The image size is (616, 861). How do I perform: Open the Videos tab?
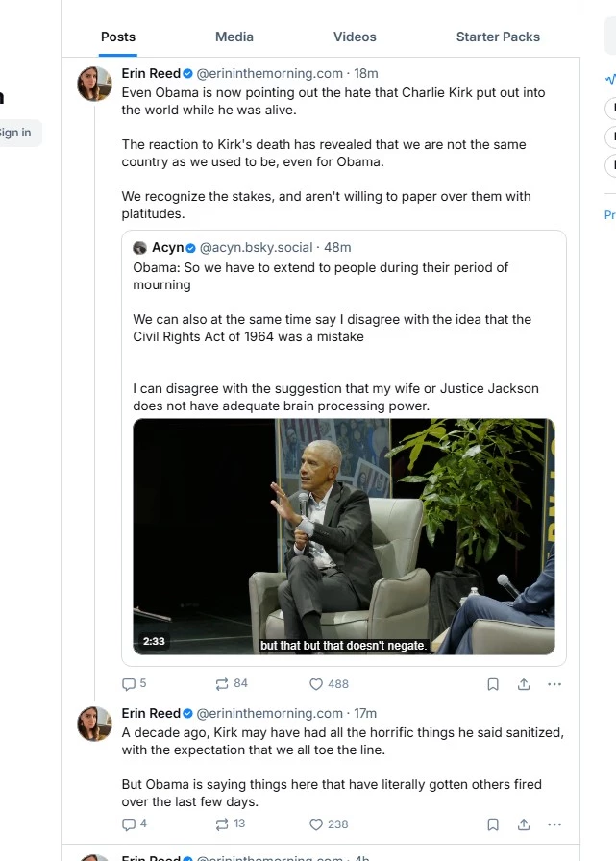[x=355, y=37]
